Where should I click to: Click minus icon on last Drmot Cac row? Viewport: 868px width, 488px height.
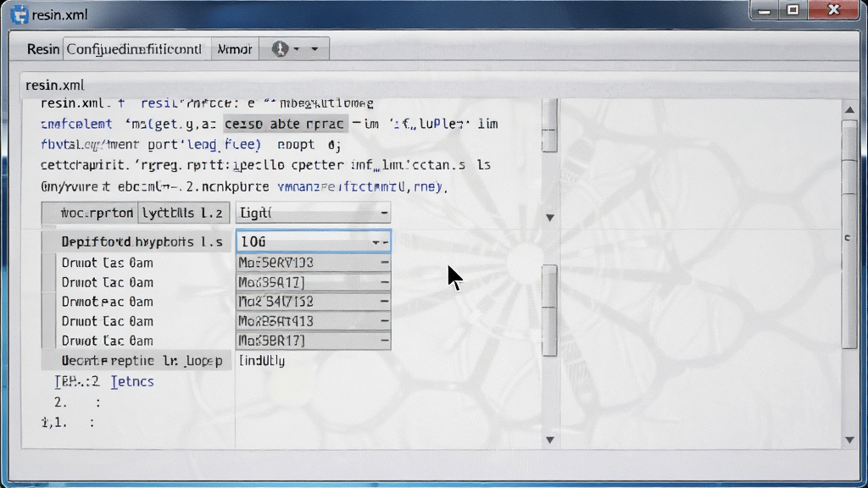384,341
